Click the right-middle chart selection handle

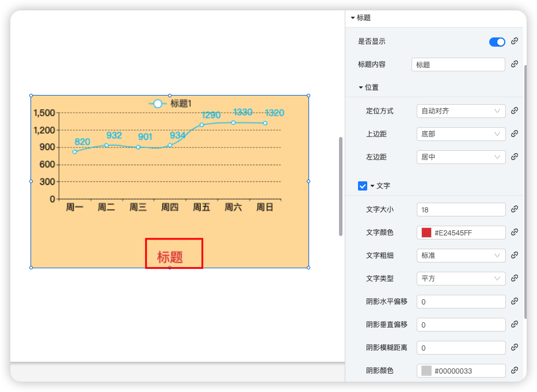click(309, 181)
